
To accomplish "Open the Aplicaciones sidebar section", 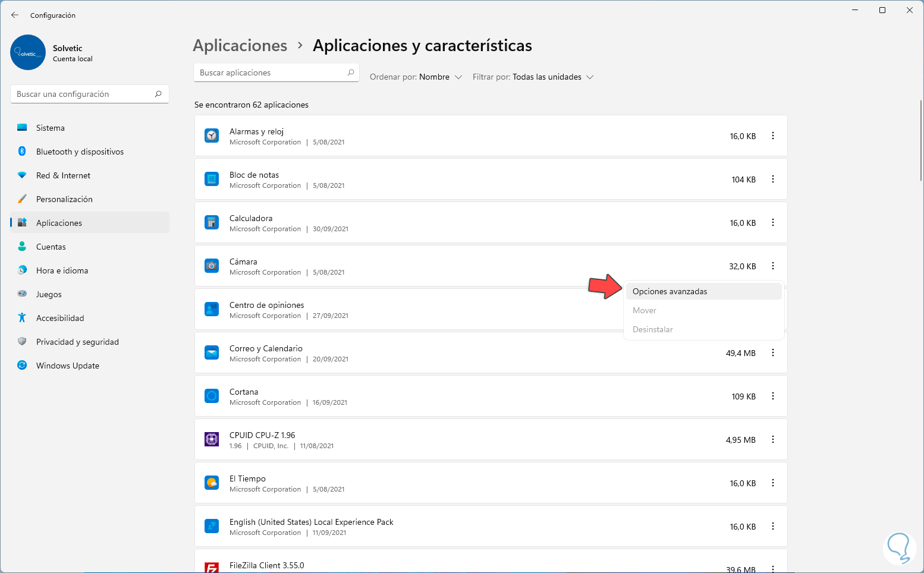I will click(x=90, y=223).
